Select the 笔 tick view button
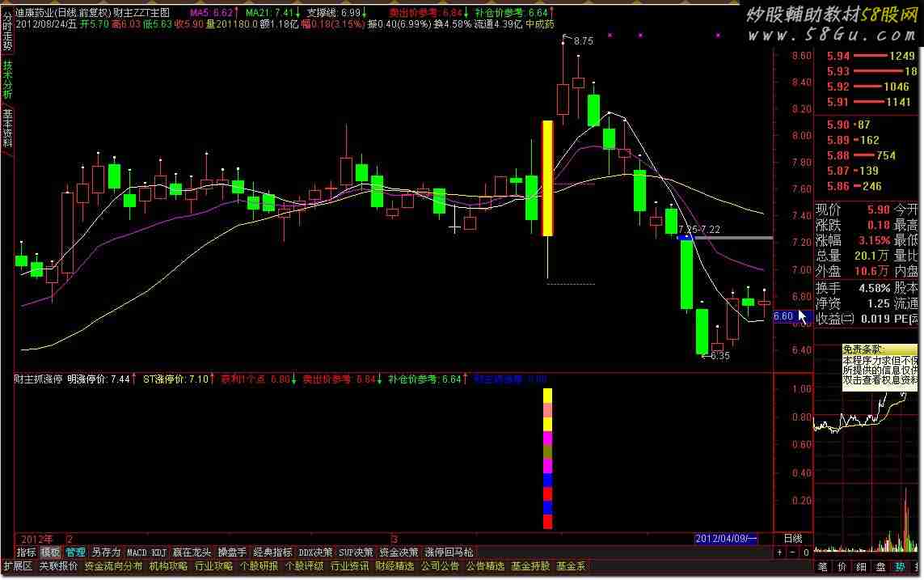 coord(823,566)
